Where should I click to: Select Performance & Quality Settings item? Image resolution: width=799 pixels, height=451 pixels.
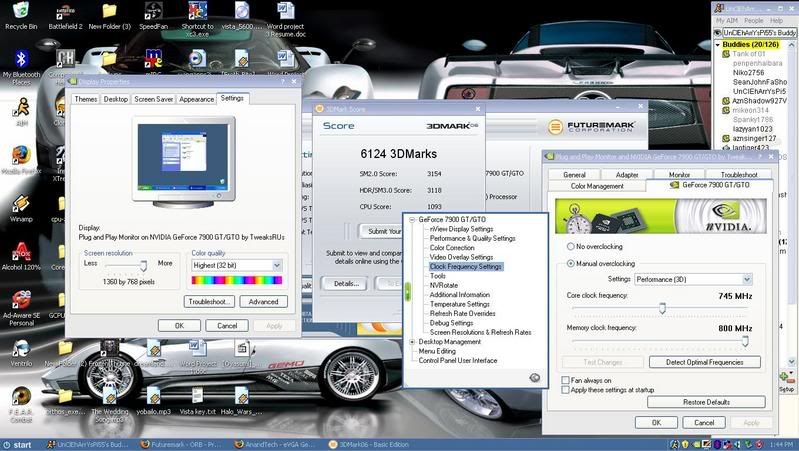coord(472,238)
